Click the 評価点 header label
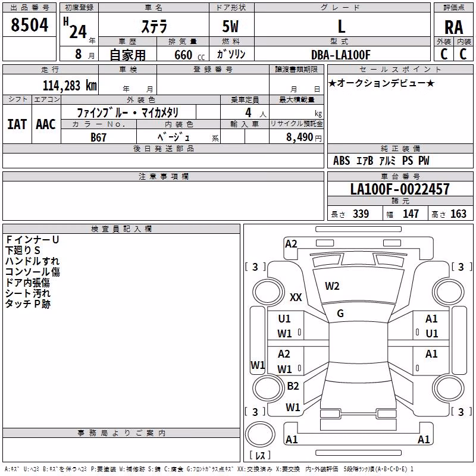 [x=453, y=7]
